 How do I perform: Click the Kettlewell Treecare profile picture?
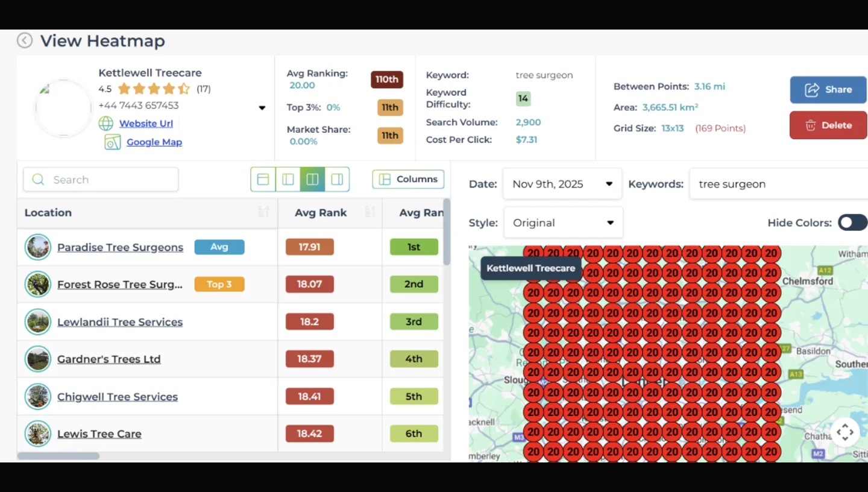point(63,109)
